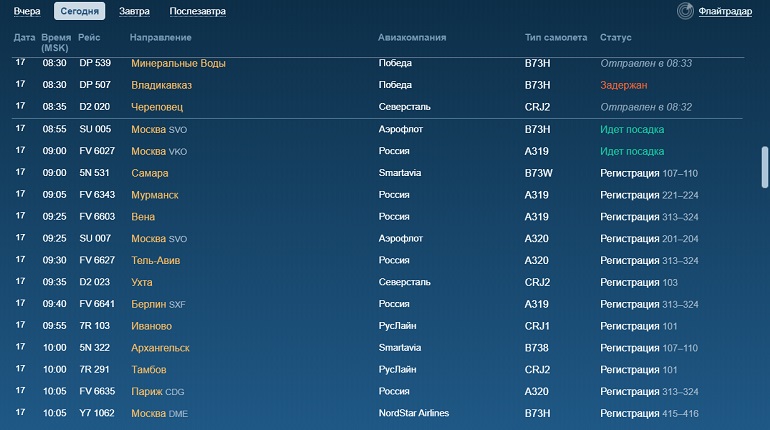Switch to the Вчера tab
The height and width of the screenshot is (430, 770).
click(x=27, y=11)
